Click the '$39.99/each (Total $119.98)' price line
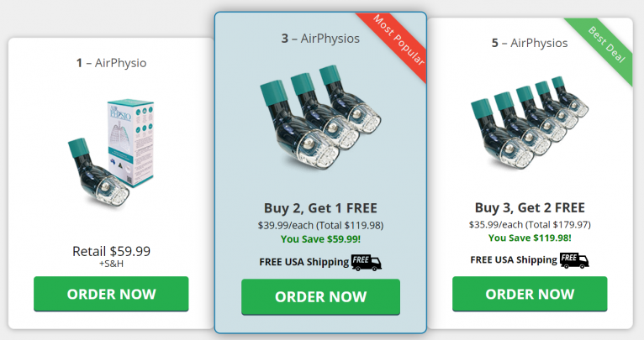The image size is (644, 340). [320, 225]
